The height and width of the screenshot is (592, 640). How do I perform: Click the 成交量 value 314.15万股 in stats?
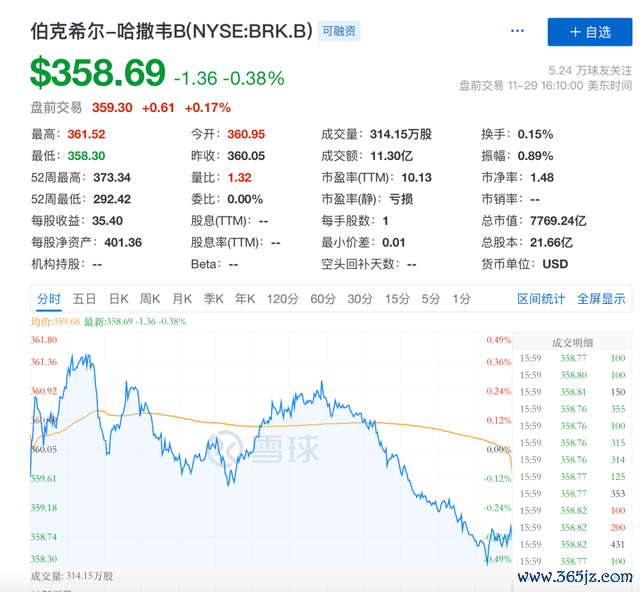tap(401, 134)
